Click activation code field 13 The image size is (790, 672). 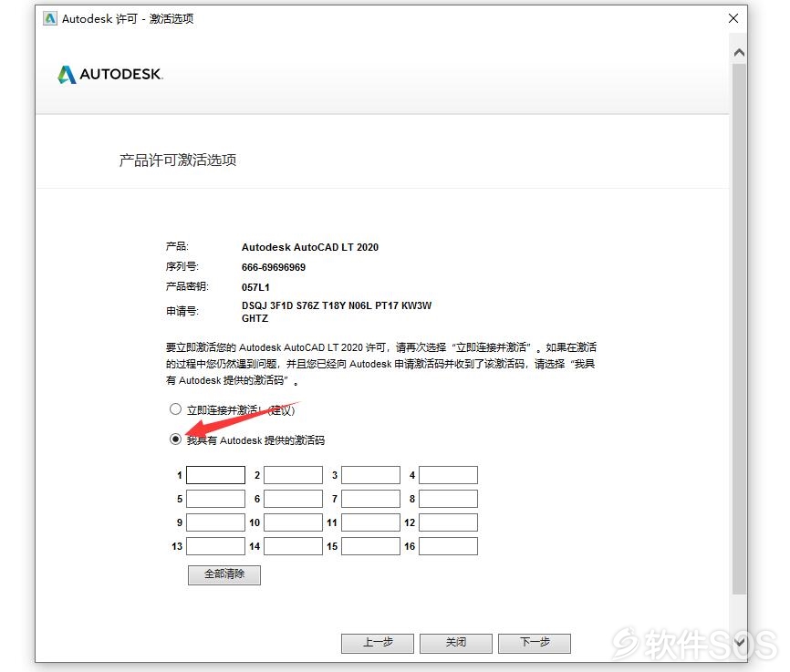215,546
